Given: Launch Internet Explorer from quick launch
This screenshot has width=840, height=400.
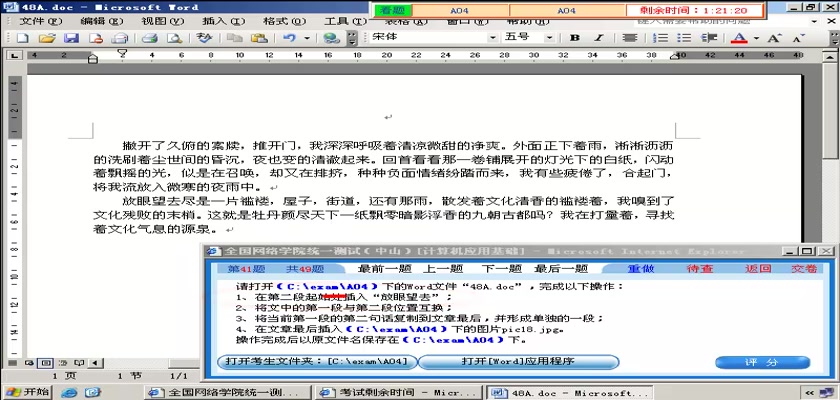Looking at the screenshot, I should coord(69,393).
